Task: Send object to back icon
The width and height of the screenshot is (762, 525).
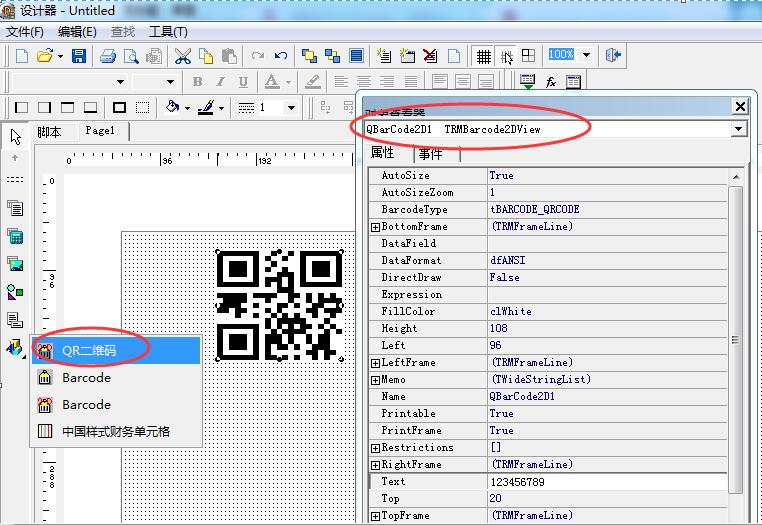Action: coord(332,56)
